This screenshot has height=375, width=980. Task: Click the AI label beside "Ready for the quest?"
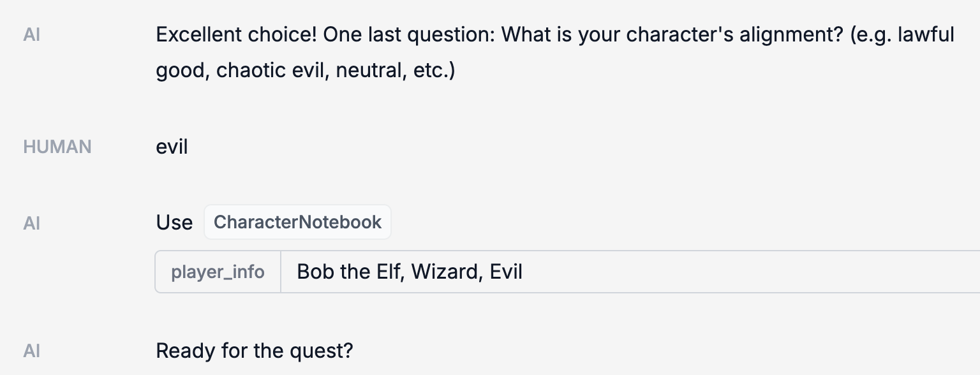[x=32, y=351]
